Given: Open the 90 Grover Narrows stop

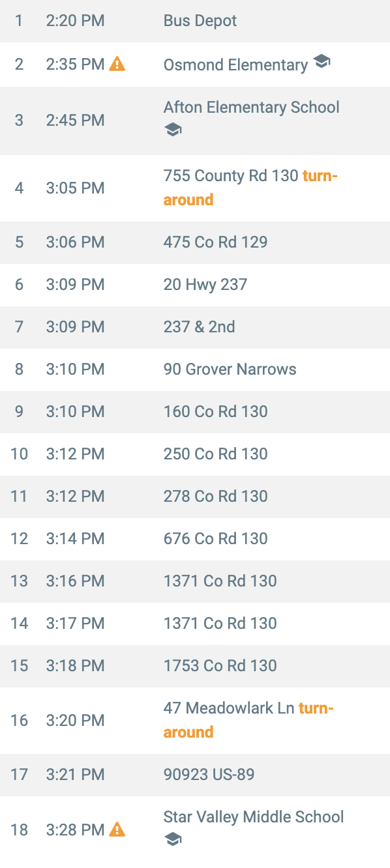Looking at the screenshot, I should coord(195,369).
